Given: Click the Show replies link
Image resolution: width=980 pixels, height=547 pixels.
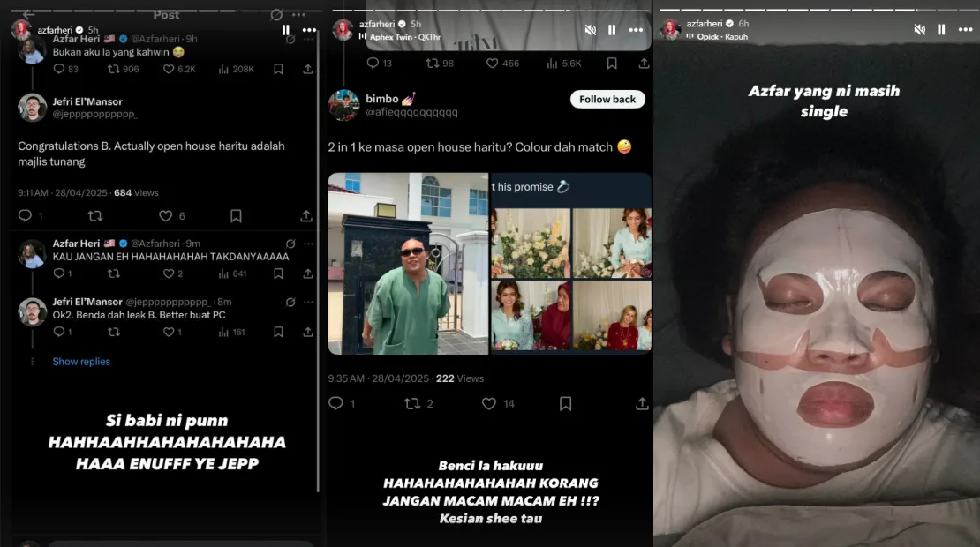Looking at the screenshot, I should click(81, 362).
